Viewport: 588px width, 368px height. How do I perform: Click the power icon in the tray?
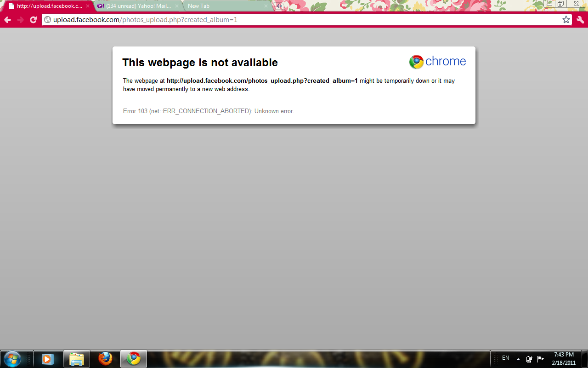click(x=529, y=359)
